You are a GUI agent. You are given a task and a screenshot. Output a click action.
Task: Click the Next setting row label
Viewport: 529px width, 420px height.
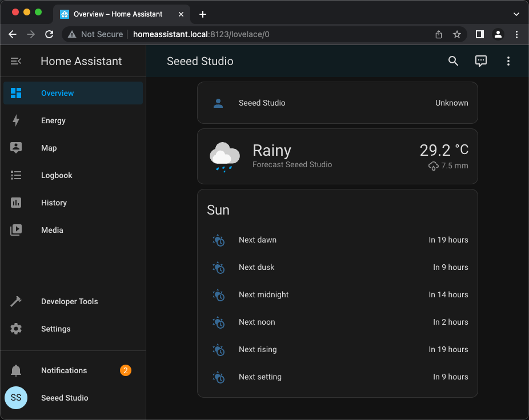260,377
